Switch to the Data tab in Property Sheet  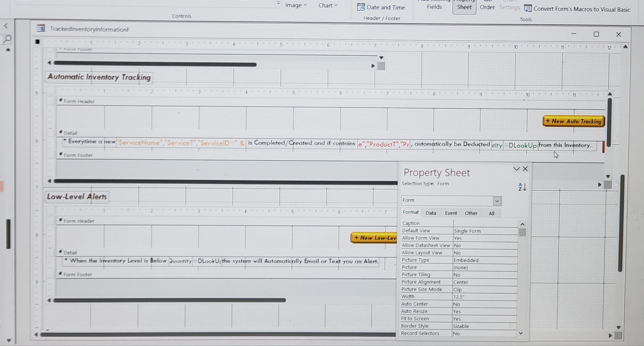coord(431,213)
